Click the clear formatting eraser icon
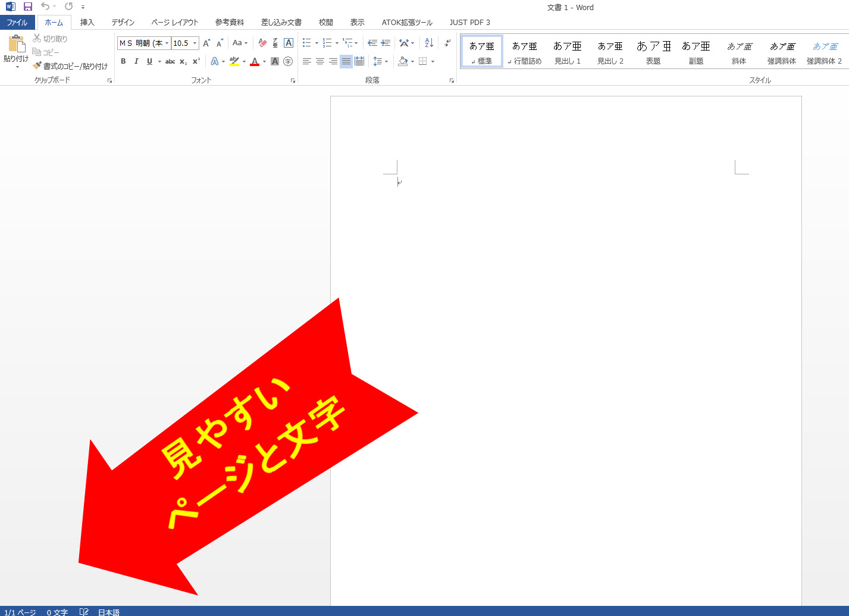 262,43
